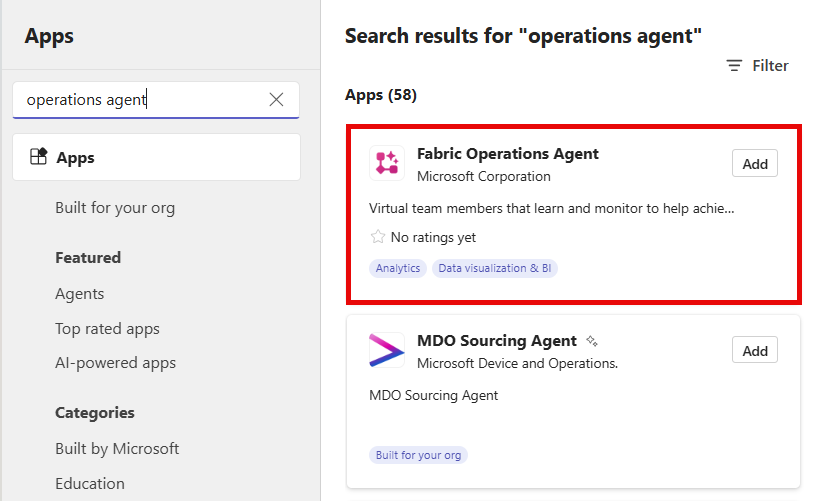This screenshot has width=818, height=501.
Task: Focus the operations agent search field
Action: [140, 100]
